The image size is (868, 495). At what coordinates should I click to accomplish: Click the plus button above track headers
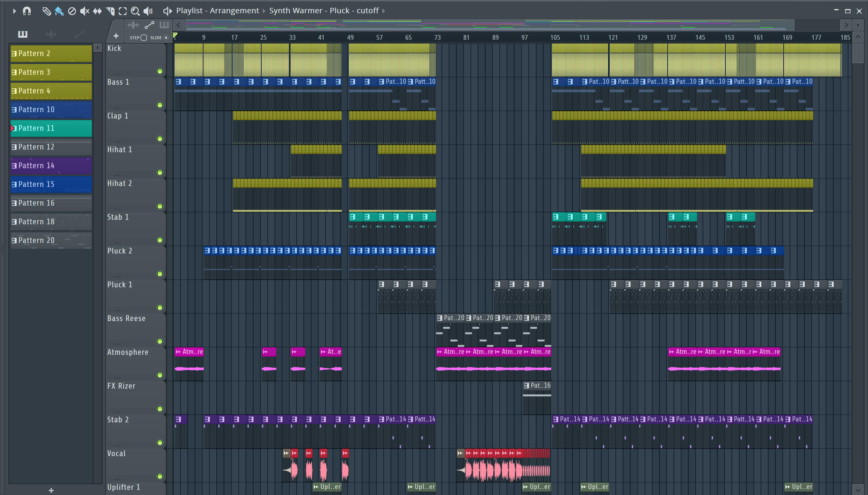click(x=116, y=36)
